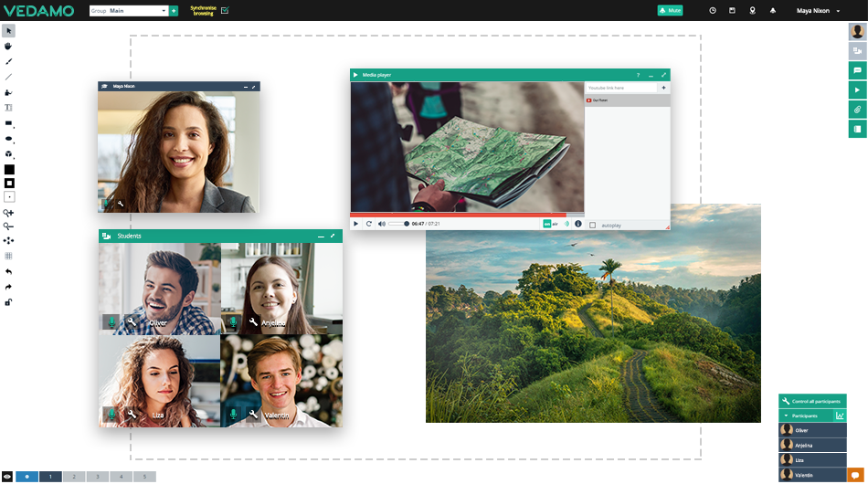The height and width of the screenshot is (484, 868).
Task: Select the ellipse shape tool
Action: pyautogui.click(x=8, y=139)
